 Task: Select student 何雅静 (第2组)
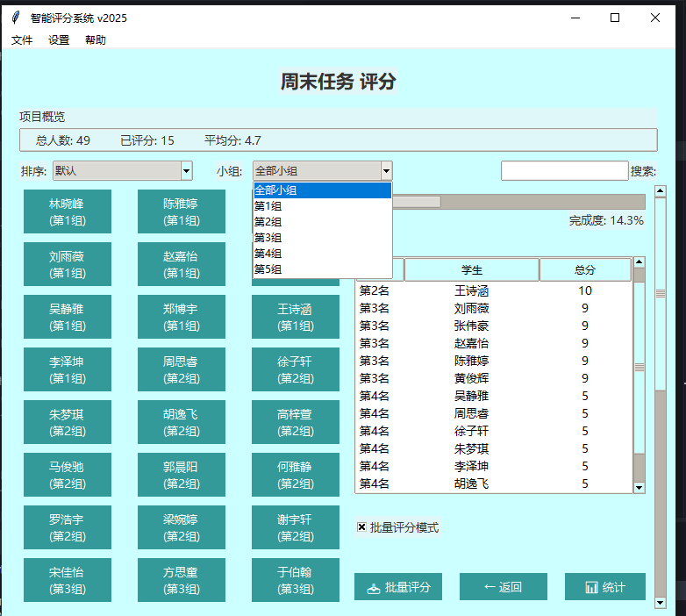(x=296, y=475)
